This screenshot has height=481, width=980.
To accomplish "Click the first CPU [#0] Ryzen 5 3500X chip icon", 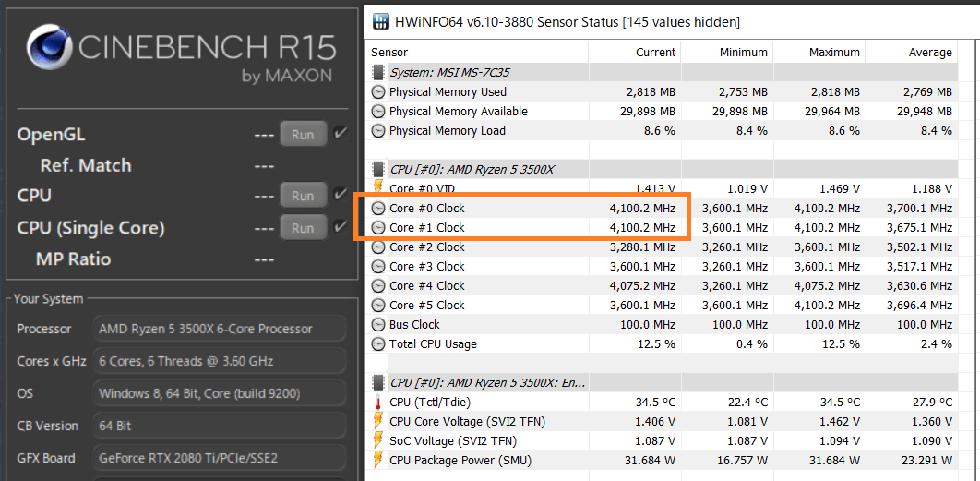I will 378,169.
